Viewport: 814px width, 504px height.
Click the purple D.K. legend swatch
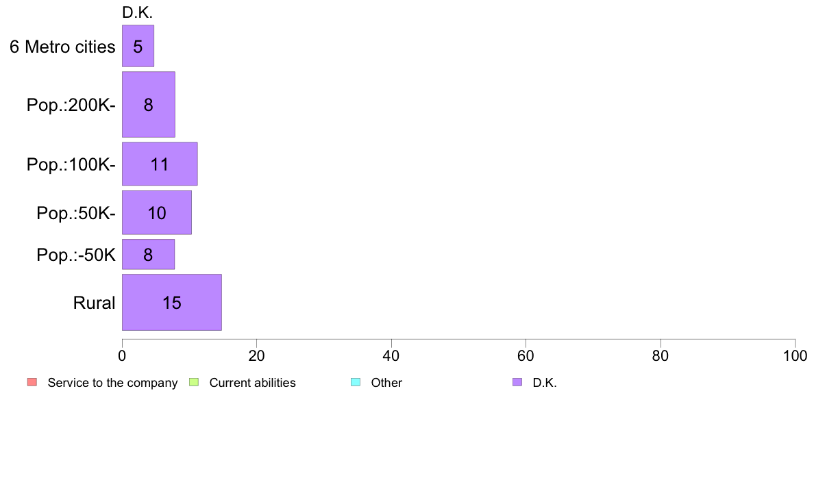(x=517, y=382)
